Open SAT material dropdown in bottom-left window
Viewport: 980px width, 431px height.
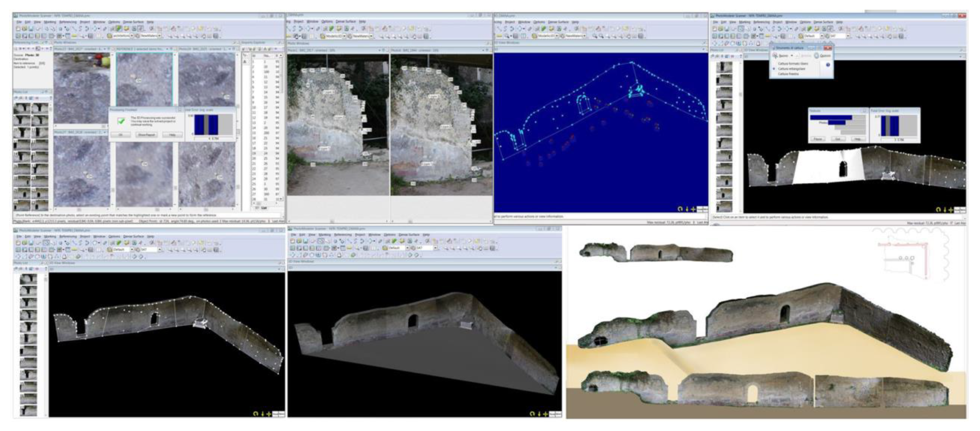[x=159, y=250]
